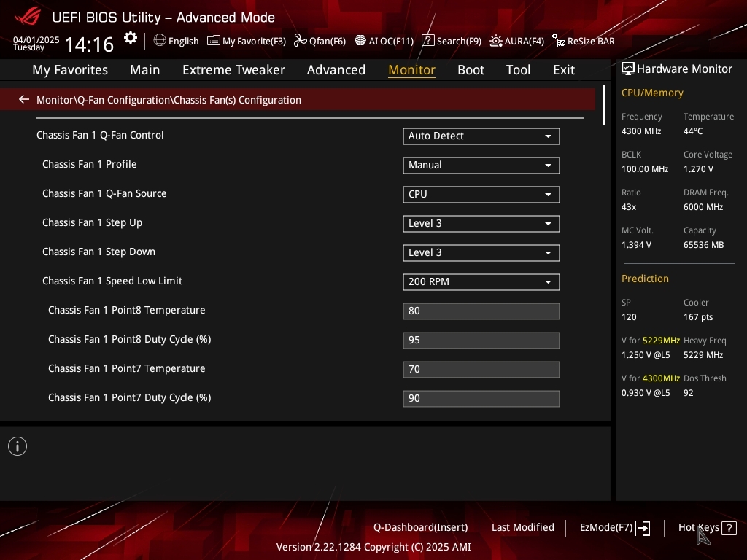Click the settings gear icon beside the clock

pyautogui.click(x=130, y=38)
